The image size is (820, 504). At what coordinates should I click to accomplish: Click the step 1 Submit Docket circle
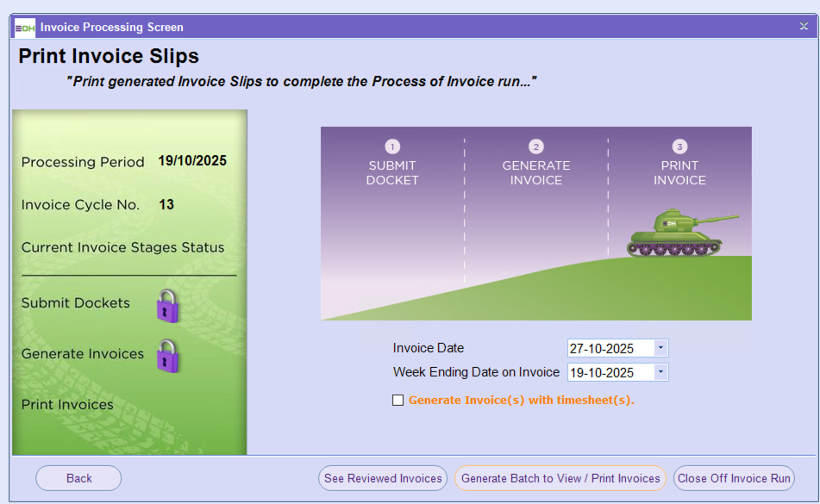[392, 147]
